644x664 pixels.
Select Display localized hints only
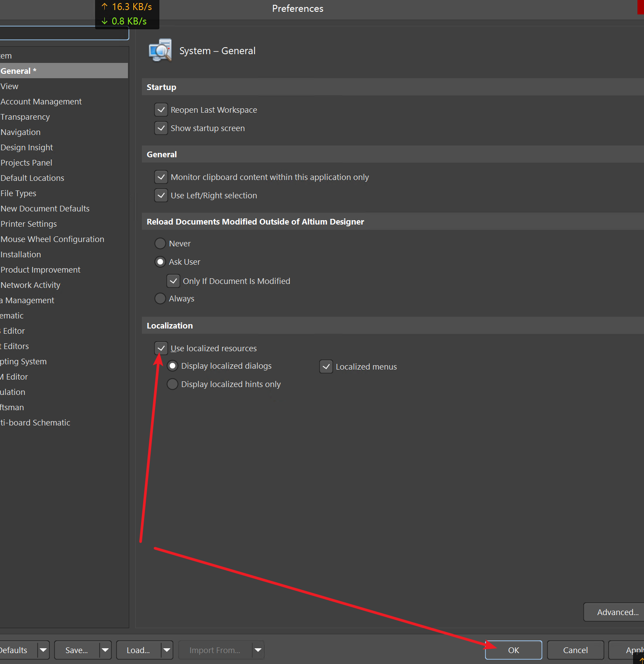tap(172, 384)
